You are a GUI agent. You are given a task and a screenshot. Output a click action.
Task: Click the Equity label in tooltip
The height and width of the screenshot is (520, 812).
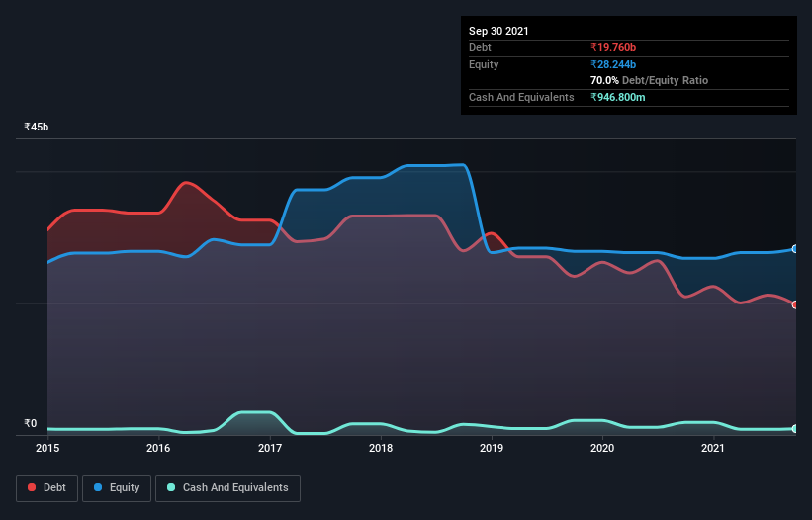[x=484, y=64]
